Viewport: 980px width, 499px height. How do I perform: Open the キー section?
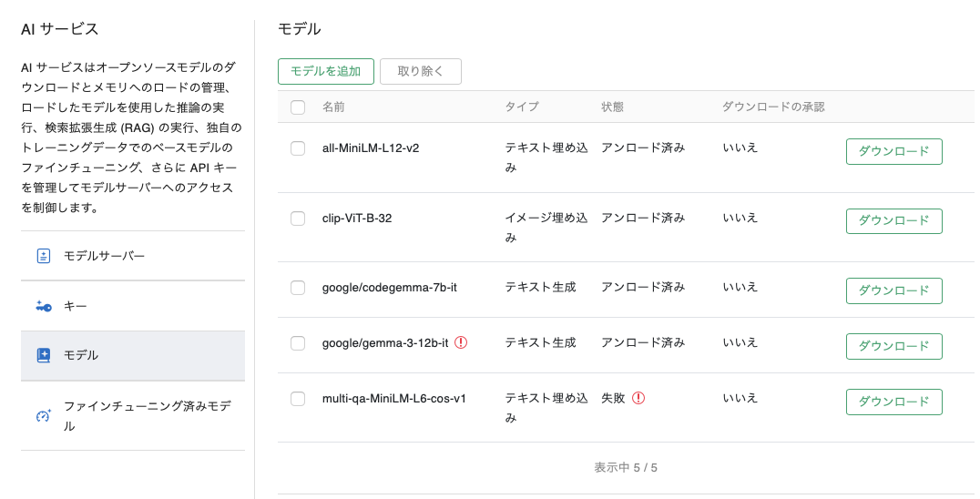[132, 306]
